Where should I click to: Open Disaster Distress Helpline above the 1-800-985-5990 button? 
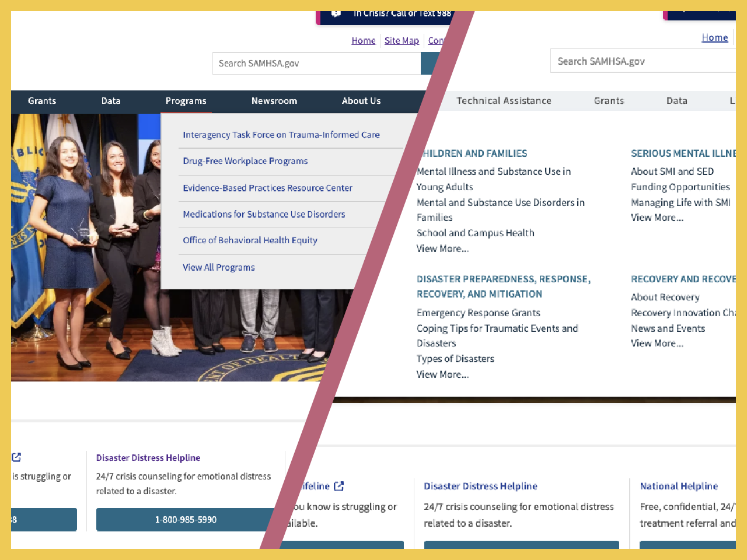[x=148, y=458]
